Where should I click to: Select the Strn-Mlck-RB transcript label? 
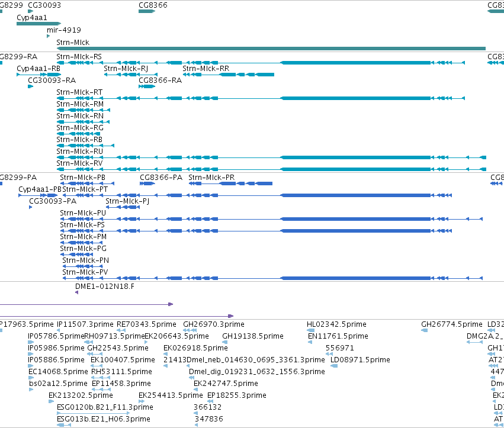pyautogui.click(x=79, y=140)
